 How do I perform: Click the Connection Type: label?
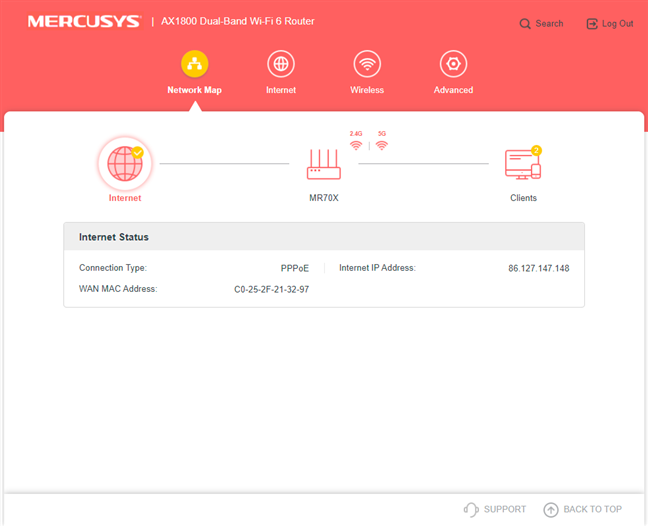[x=113, y=268]
